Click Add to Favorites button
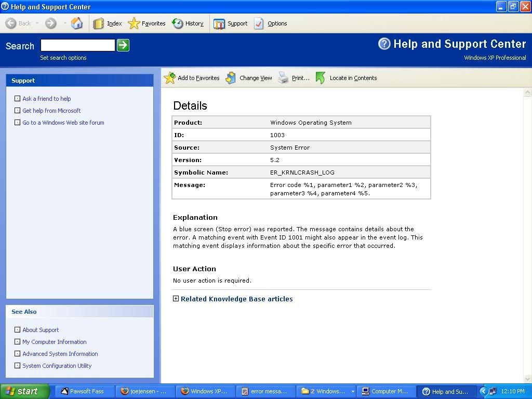The width and height of the screenshot is (532, 399). point(170,78)
